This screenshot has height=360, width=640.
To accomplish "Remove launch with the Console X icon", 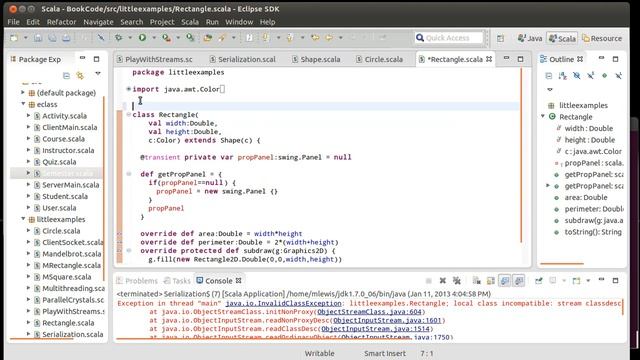I will (442, 280).
